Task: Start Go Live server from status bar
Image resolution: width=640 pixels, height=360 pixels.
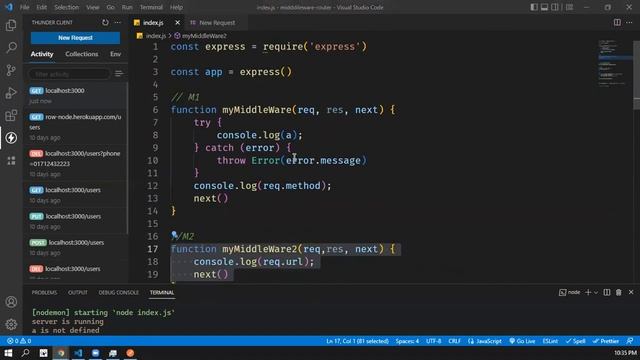Action: point(522,341)
